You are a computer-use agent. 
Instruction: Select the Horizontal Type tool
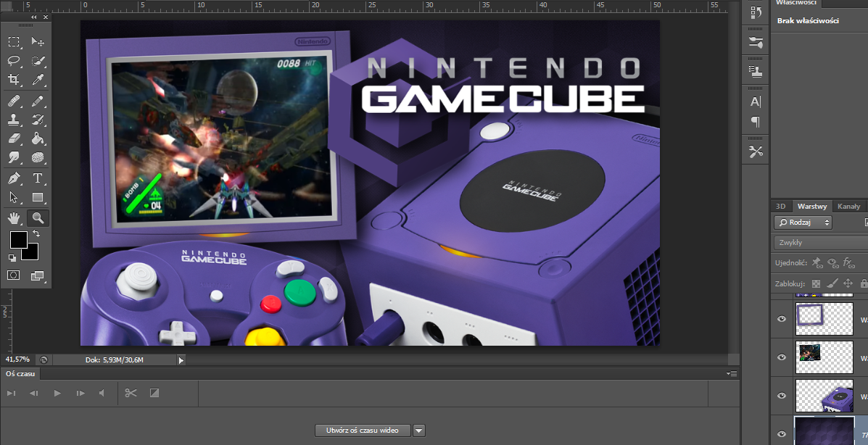pyautogui.click(x=38, y=178)
